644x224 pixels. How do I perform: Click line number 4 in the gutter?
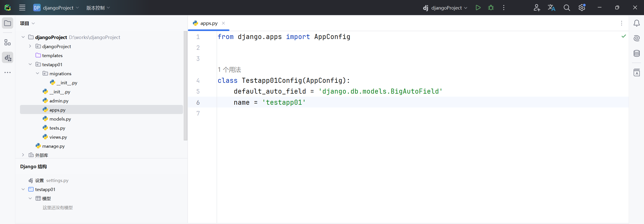198,81
